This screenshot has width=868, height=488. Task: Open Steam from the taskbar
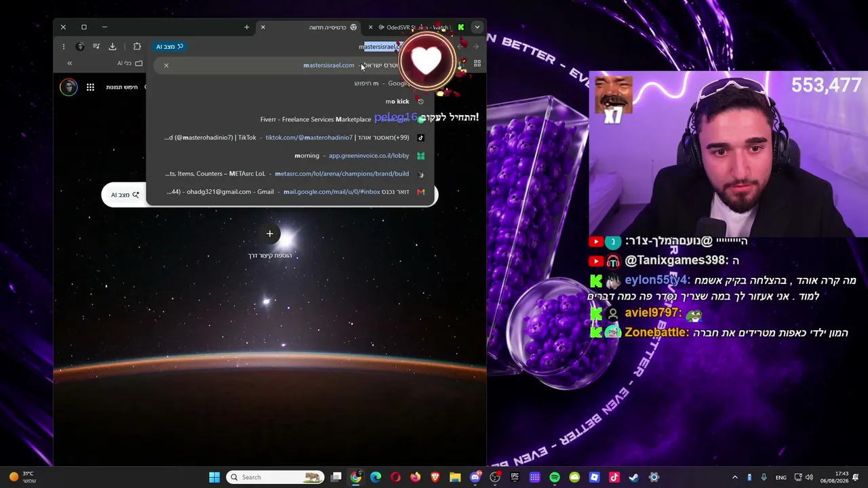[634, 477]
